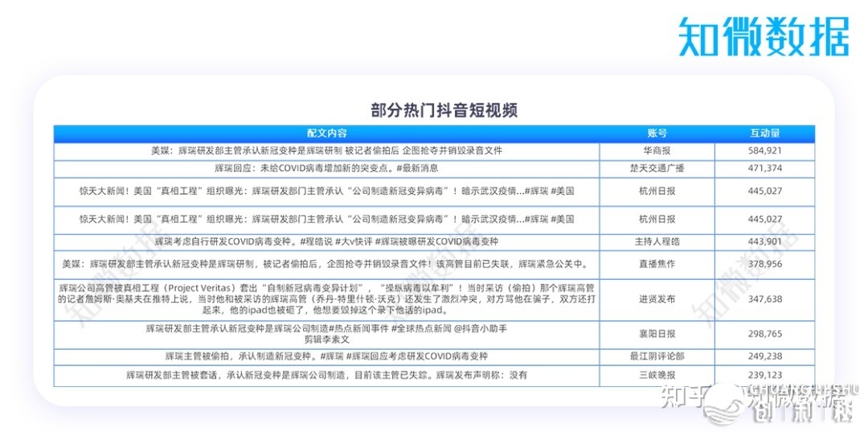Select the account cell 直播焦作

tap(657, 264)
